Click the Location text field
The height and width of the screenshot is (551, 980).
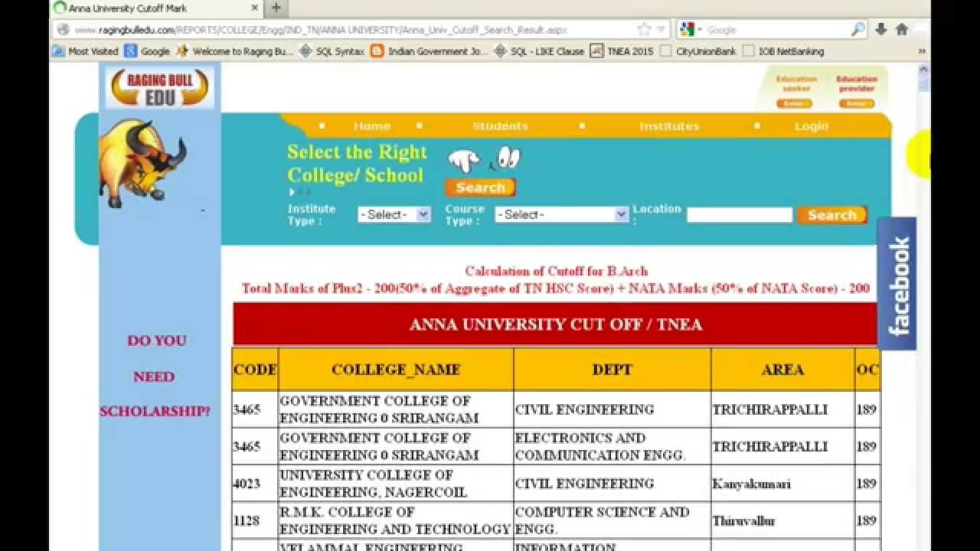coord(739,215)
